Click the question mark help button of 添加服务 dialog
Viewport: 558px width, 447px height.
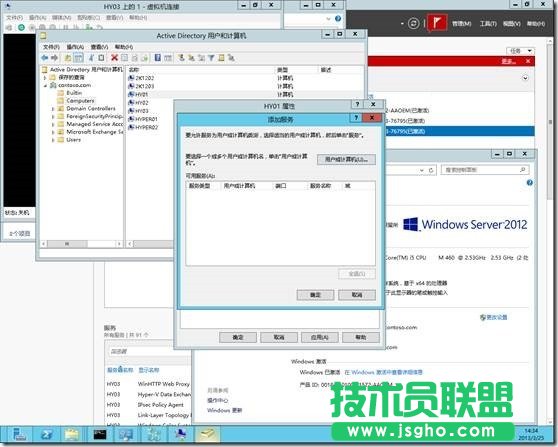coord(356,118)
